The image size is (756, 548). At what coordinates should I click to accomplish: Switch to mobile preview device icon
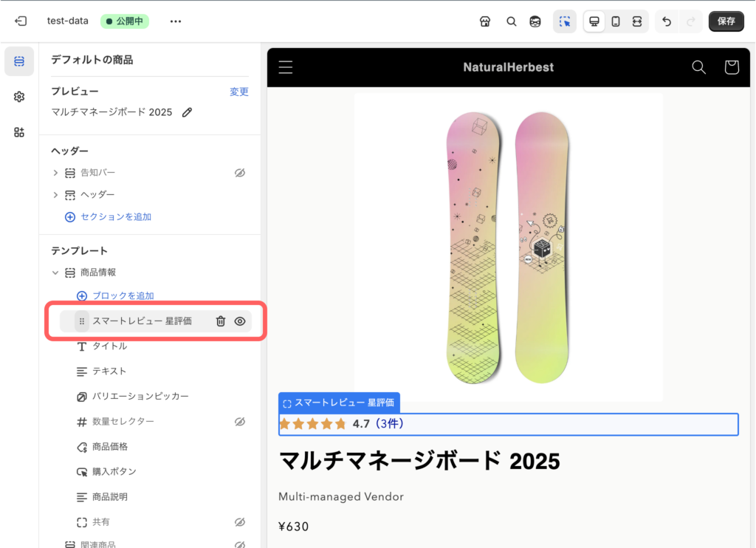click(x=615, y=21)
